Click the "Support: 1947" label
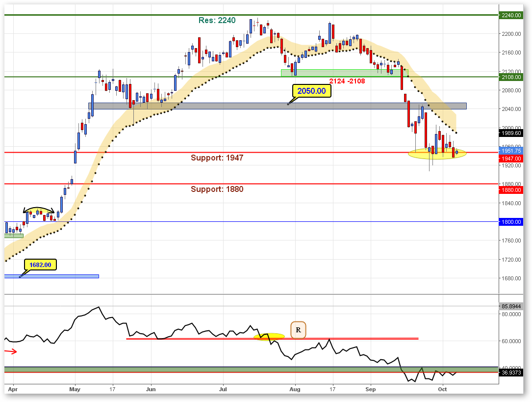This screenshot has height=402, width=532. pyautogui.click(x=217, y=158)
